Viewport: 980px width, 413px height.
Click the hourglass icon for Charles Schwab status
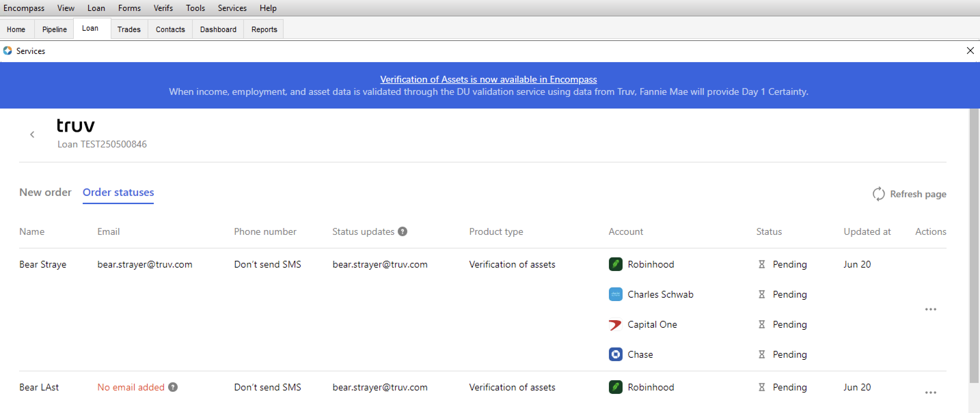(762, 294)
